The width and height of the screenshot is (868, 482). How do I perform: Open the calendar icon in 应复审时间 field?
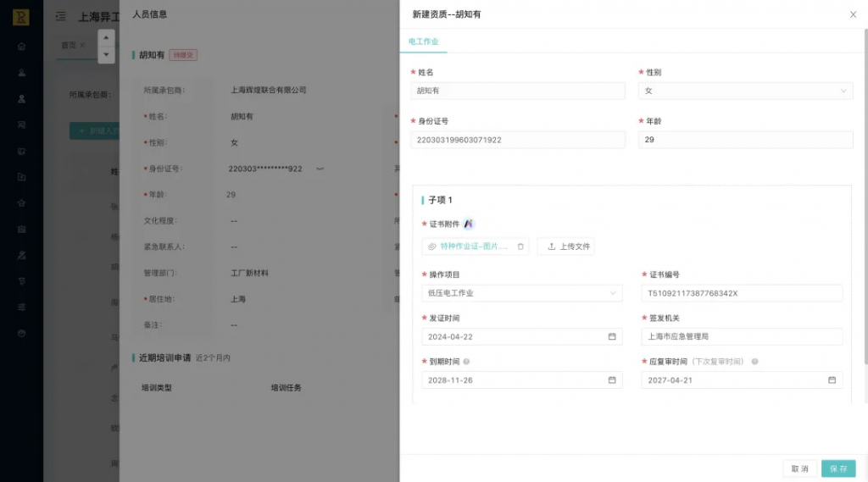(832, 380)
